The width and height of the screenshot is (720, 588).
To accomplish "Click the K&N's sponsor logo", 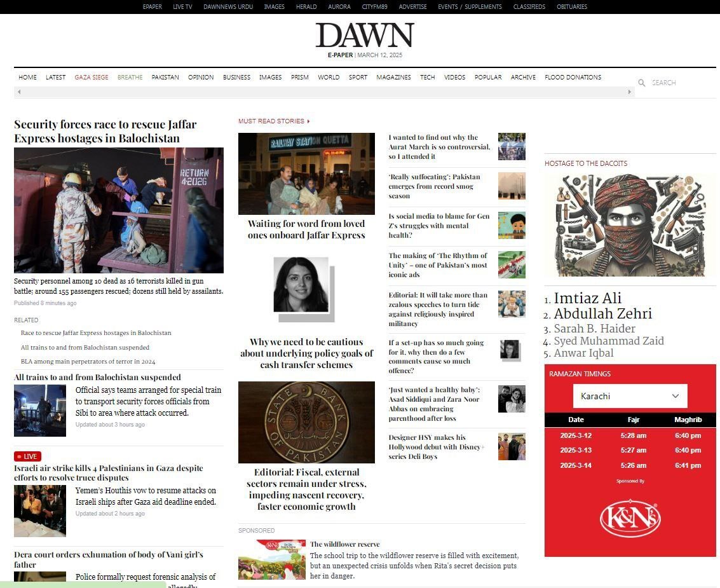I will tap(630, 519).
